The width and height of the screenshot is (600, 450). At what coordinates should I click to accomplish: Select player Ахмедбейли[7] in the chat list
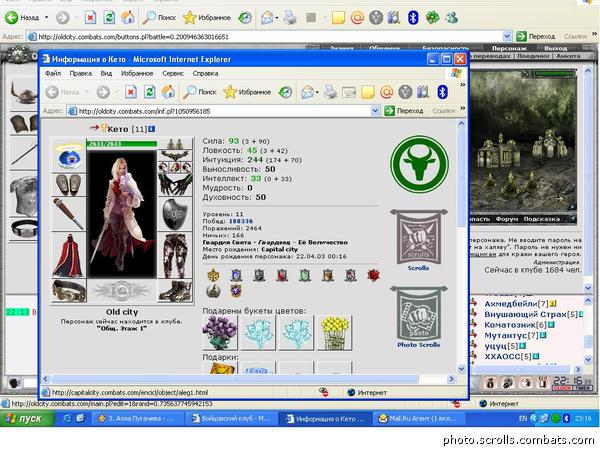point(516,304)
